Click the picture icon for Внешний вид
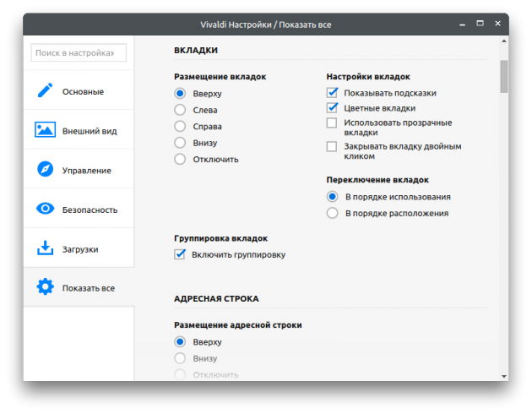 pos(45,130)
